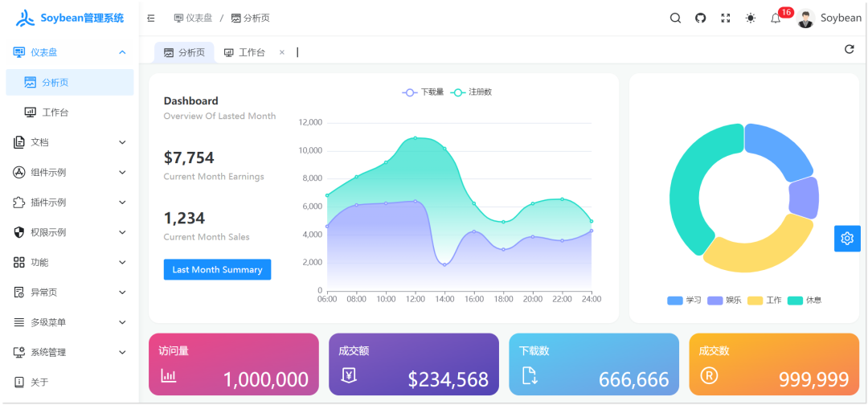Click the Soybean logo icon

point(25,18)
